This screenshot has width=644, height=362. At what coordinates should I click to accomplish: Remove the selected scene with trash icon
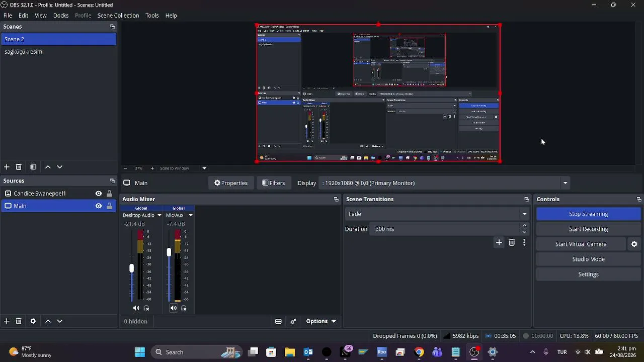pyautogui.click(x=19, y=167)
